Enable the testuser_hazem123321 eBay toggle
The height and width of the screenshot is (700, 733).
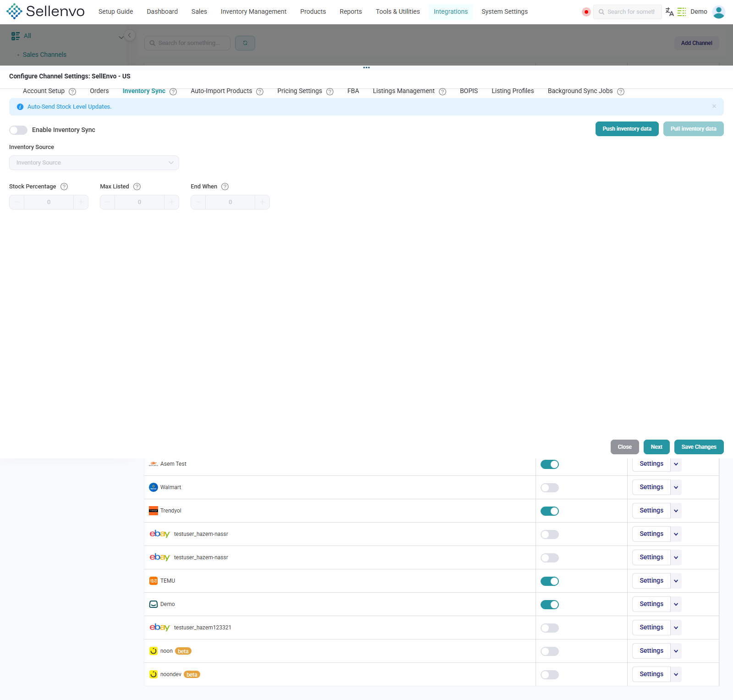[550, 628]
